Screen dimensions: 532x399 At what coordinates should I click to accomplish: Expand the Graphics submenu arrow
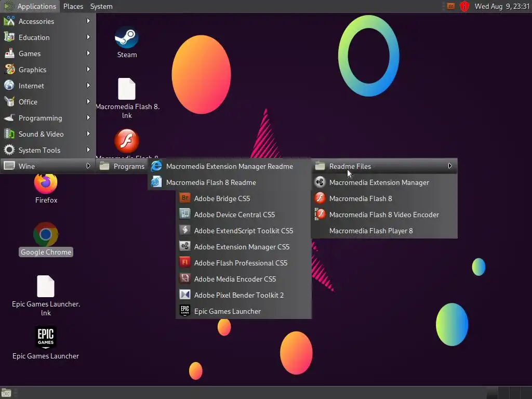coord(88,69)
